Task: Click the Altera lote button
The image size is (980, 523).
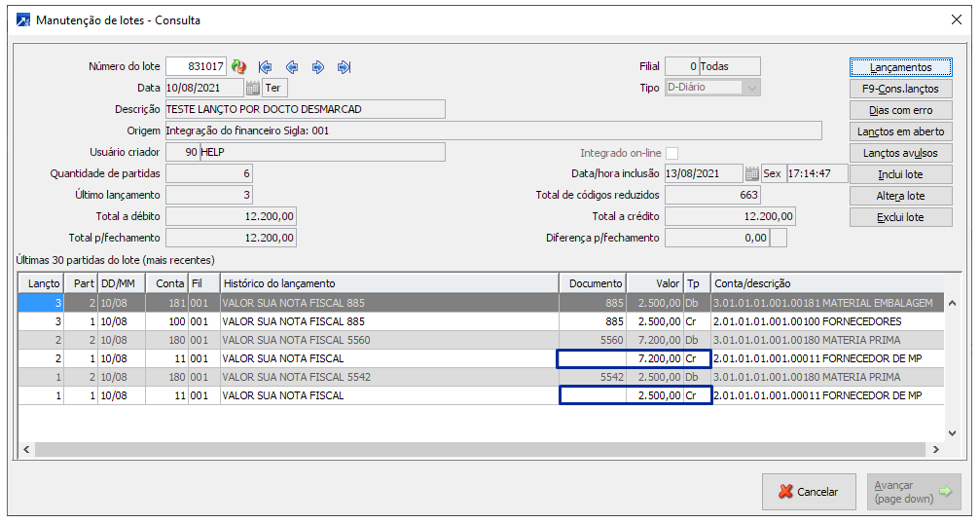Action: pos(900,196)
